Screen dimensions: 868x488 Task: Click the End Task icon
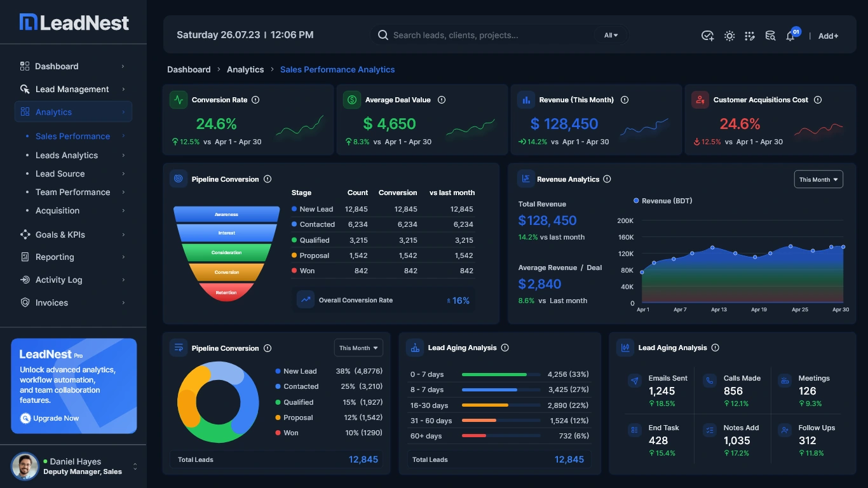pos(634,430)
